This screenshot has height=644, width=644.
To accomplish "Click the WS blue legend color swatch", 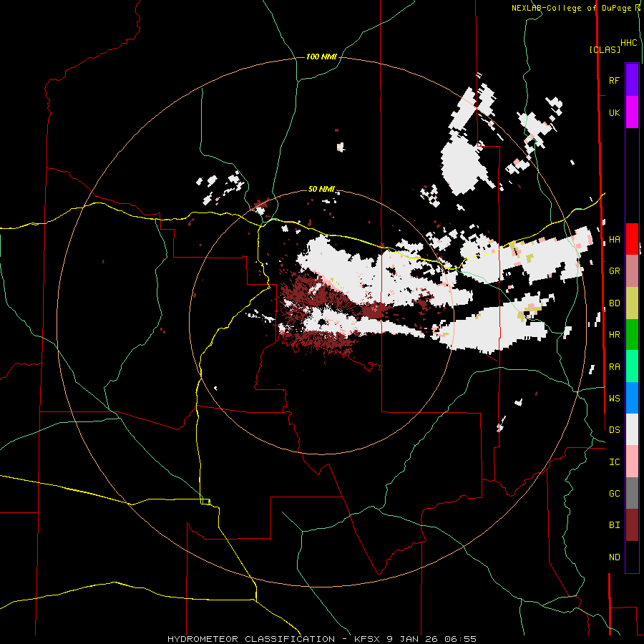I will pyautogui.click(x=632, y=398).
